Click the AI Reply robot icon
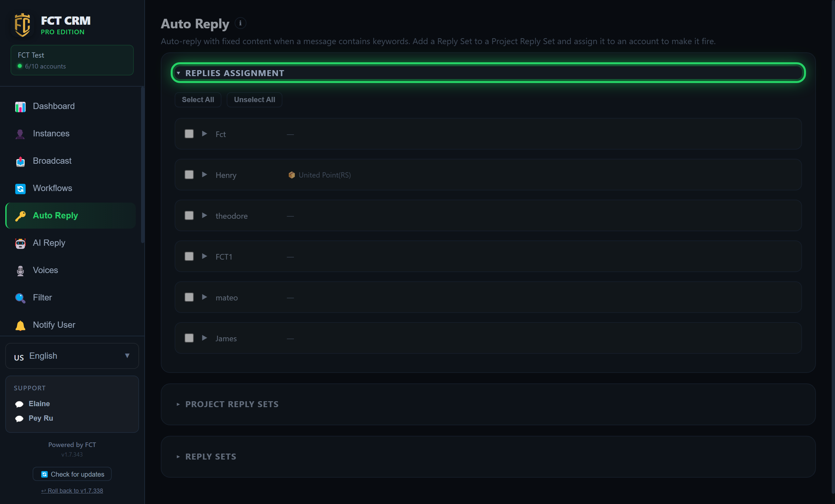The image size is (835, 504). 20,243
